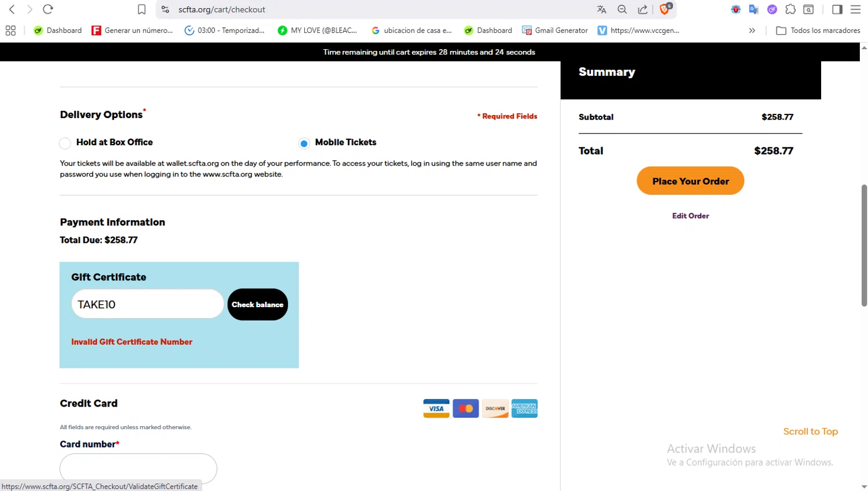Viewport: 868px width, 491px height.
Task: Go forward in browser history
Action: coord(30,9)
